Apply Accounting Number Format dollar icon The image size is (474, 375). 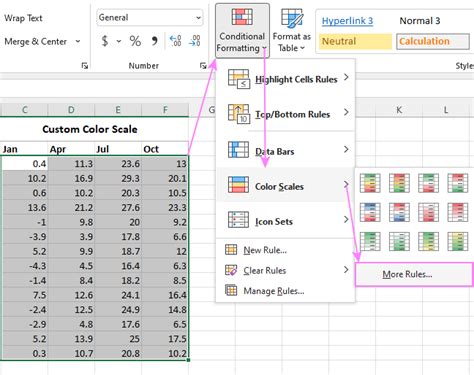[x=105, y=41]
